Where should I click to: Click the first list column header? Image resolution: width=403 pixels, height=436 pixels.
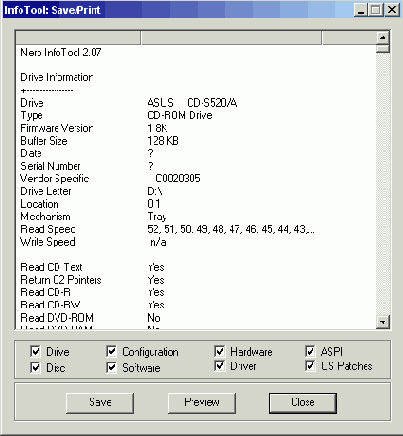[x=78, y=38]
